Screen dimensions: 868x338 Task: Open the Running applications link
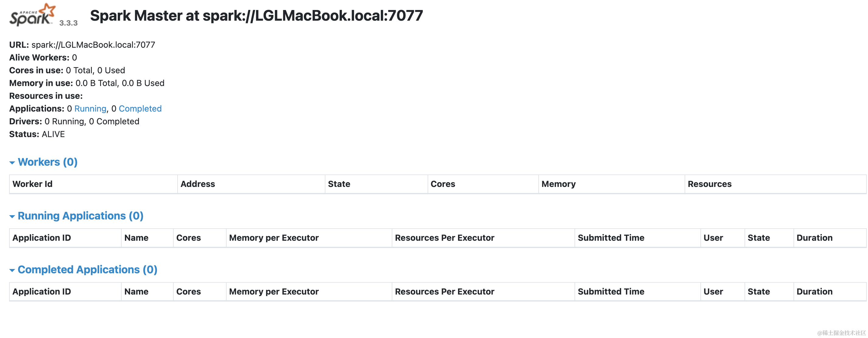click(90, 109)
